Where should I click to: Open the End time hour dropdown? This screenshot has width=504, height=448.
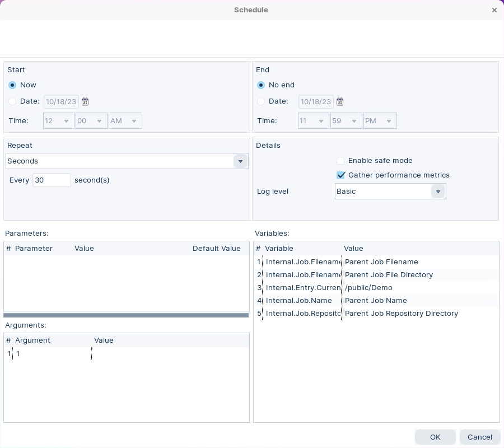pos(314,121)
